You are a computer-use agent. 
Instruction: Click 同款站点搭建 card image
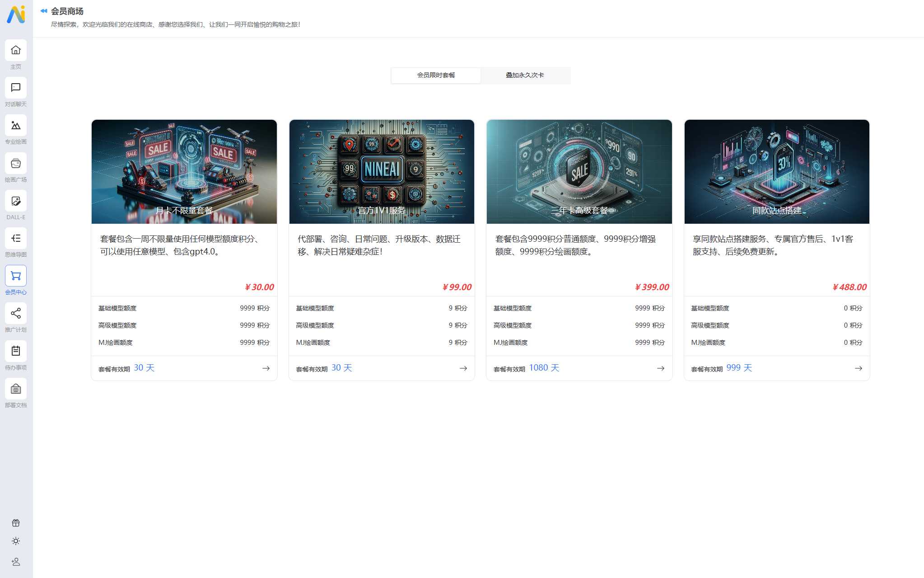coord(776,171)
